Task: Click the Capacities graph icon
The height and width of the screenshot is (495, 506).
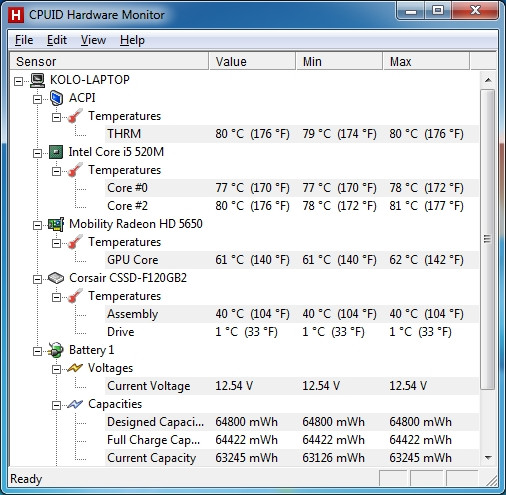Action: [75, 404]
